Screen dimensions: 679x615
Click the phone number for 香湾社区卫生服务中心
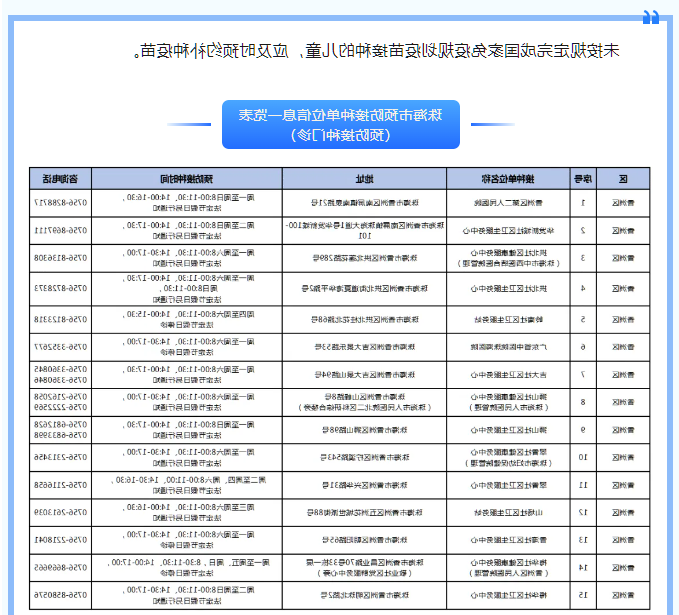(x=60, y=540)
